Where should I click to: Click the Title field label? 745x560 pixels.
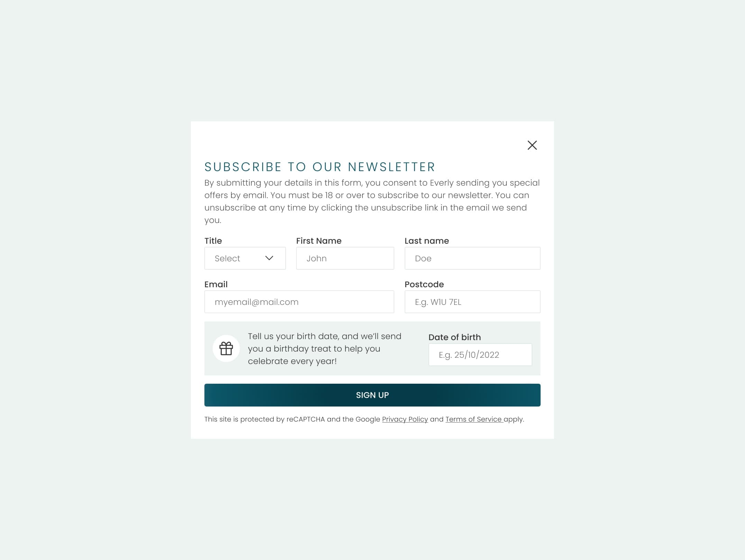click(x=213, y=241)
